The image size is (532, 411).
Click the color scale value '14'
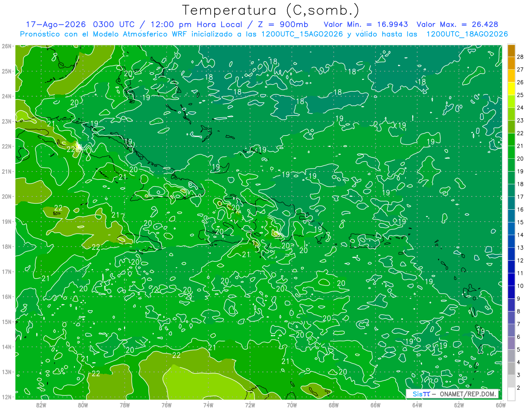click(520, 235)
